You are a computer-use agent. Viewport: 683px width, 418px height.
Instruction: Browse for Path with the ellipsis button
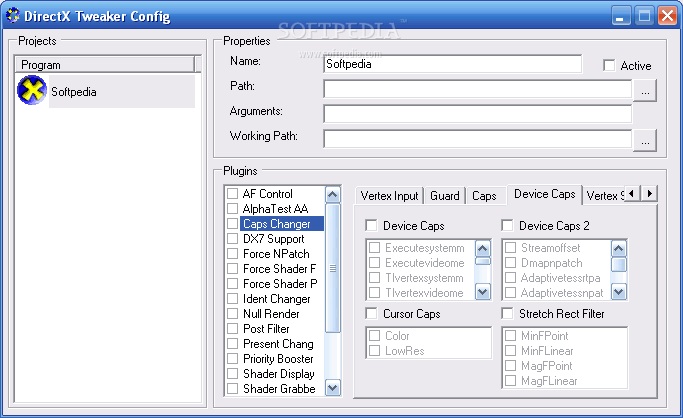tap(645, 91)
